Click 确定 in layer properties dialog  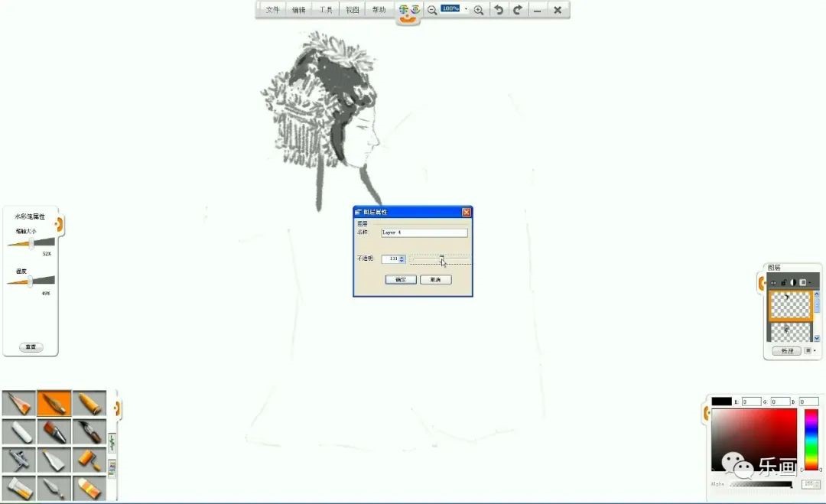[x=401, y=280]
